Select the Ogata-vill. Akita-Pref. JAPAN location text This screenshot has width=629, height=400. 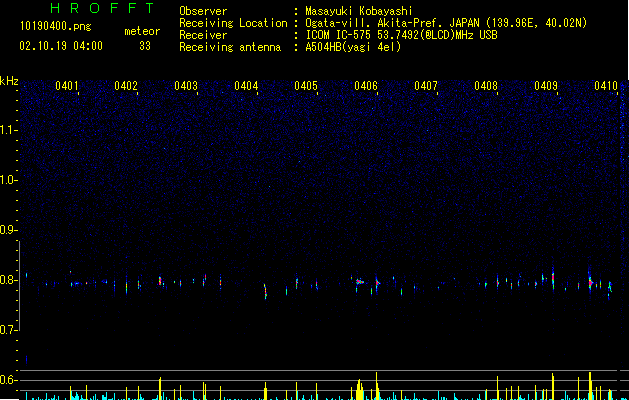tap(446, 23)
